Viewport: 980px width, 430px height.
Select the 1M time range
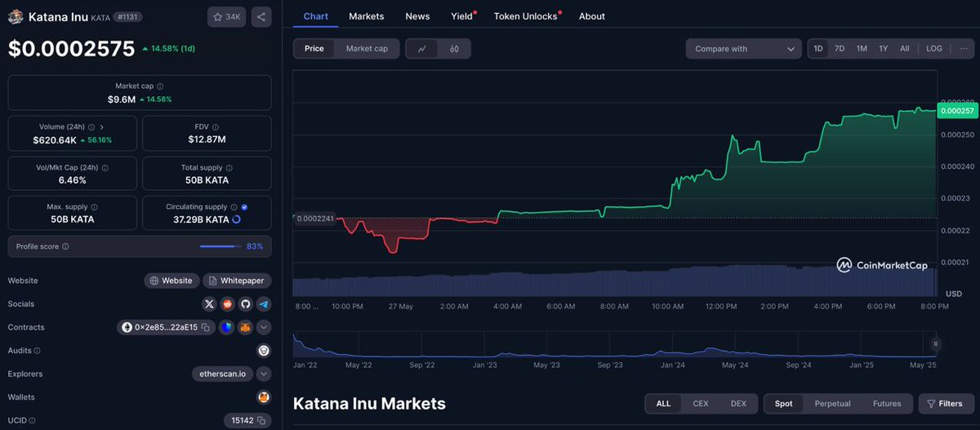pyautogui.click(x=862, y=49)
